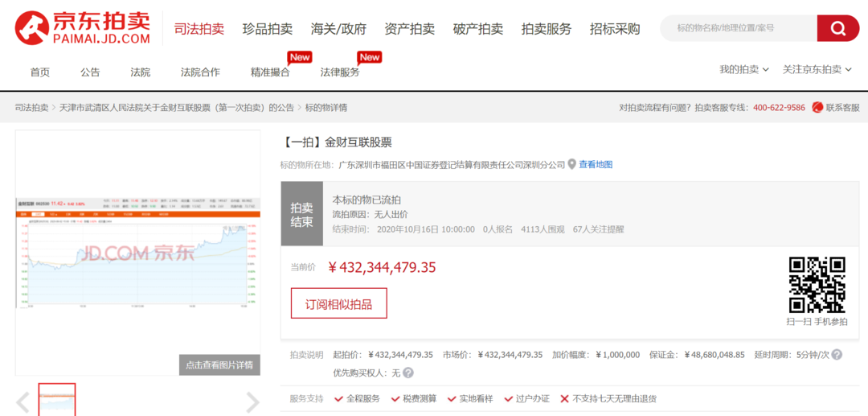Click the New badge above 精准撮合
Image resolution: width=868 pixels, height=416 pixels.
(300, 58)
